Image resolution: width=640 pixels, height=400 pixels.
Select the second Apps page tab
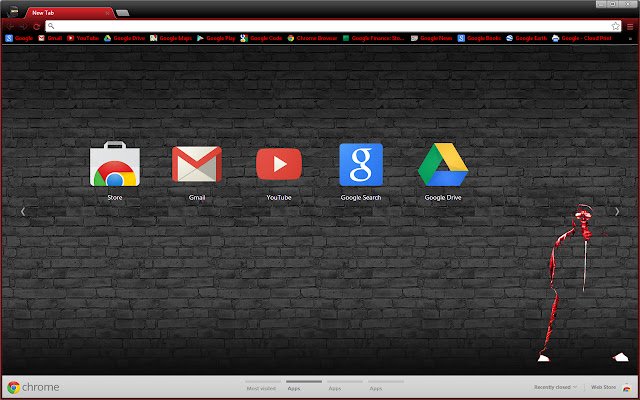tap(344, 385)
